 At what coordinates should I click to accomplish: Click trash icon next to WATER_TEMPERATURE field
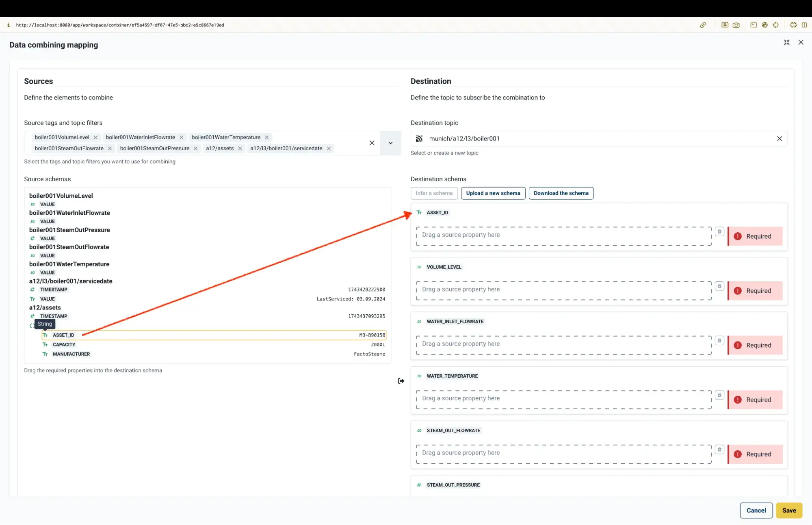[719, 395]
